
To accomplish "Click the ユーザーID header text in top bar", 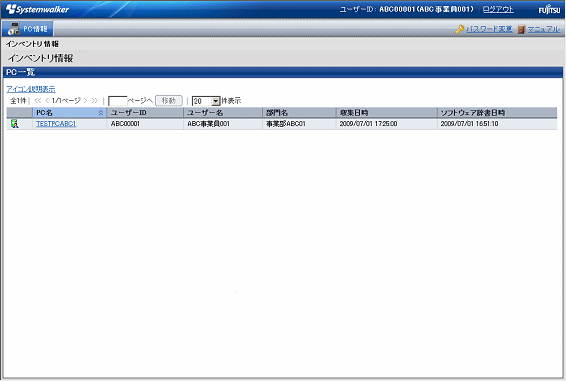I will 406,9.
